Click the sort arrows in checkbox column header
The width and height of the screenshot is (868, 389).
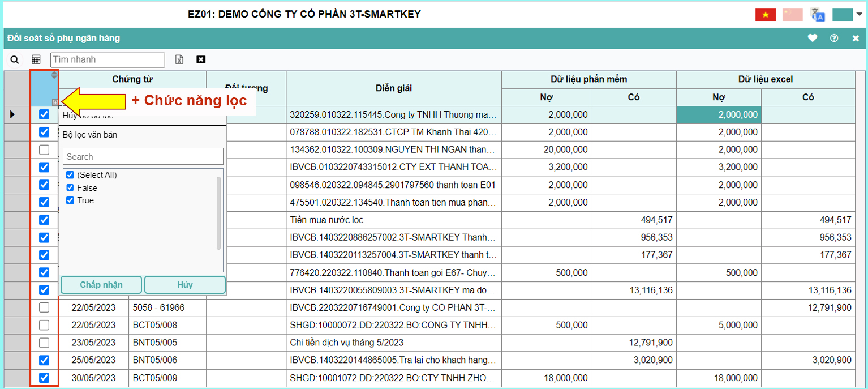click(x=54, y=75)
